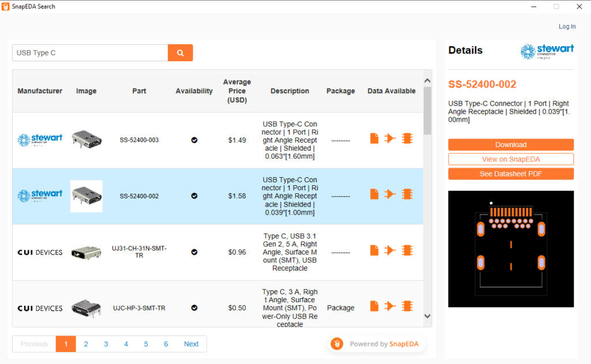Click CUI Devices logo in UJC-HP-3-SMT-TR row
Screen dimensions: 591x364
tap(40, 308)
